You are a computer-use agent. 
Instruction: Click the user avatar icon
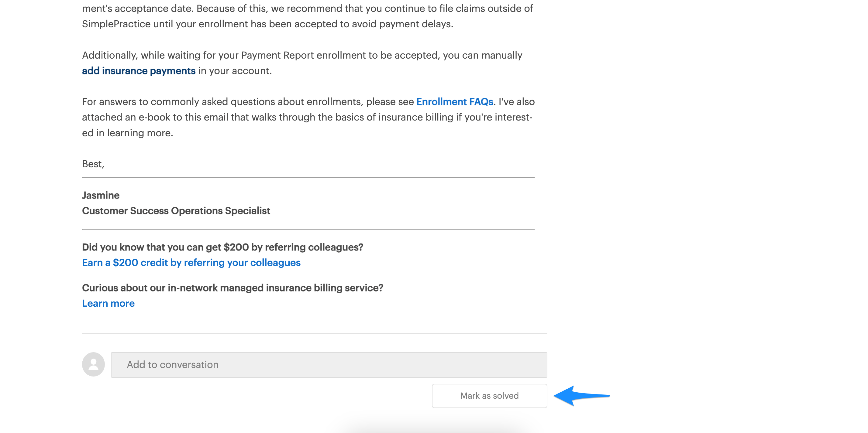(x=93, y=364)
